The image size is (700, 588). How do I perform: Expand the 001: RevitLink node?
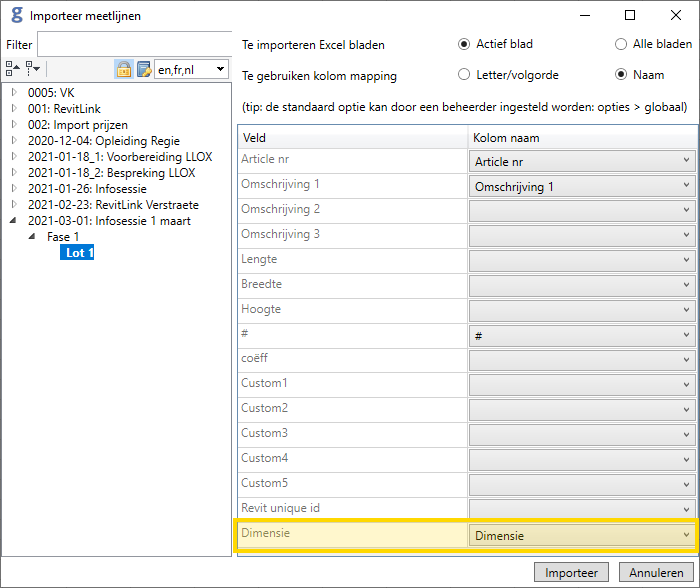14,108
